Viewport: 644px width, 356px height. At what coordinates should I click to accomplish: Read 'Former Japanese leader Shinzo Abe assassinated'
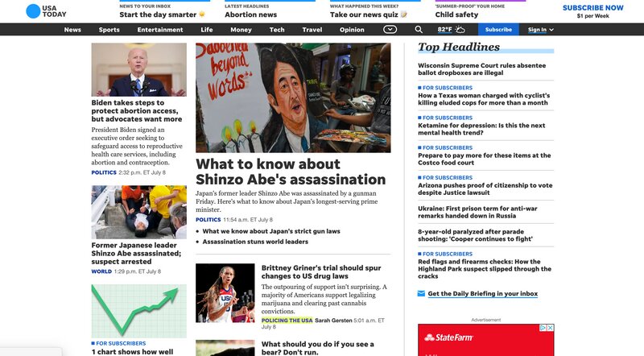136,253
